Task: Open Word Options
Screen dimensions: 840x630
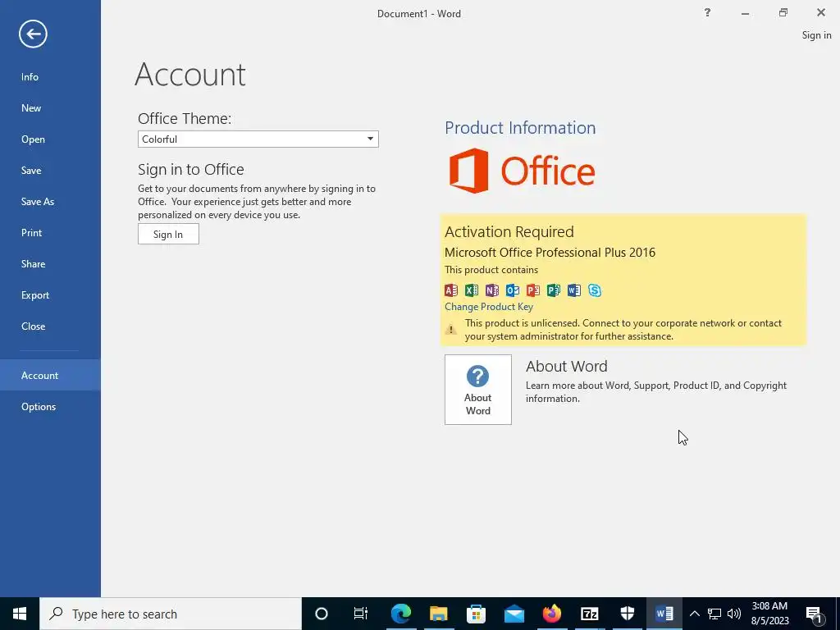Action: (39, 407)
